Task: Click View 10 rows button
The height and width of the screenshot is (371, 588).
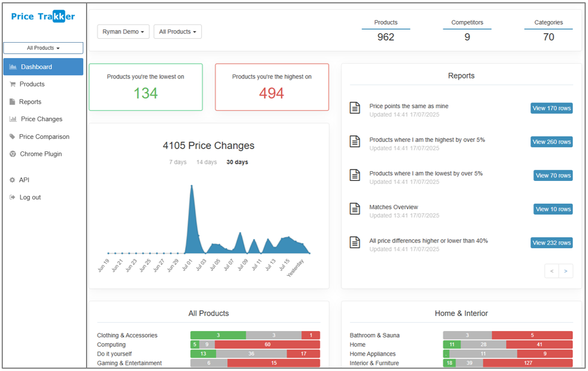Action: point(553,209)
